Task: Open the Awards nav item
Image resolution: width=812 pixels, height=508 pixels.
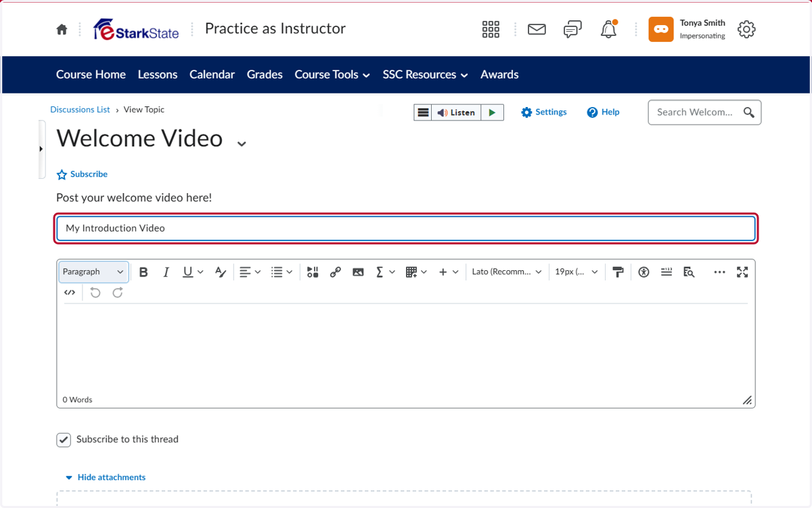Action: [x=499, y=75]
